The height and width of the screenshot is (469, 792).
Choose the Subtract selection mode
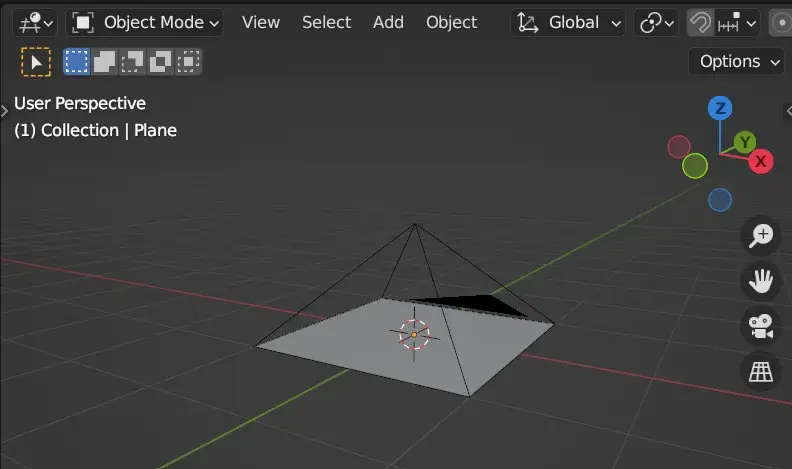[132, 62]
